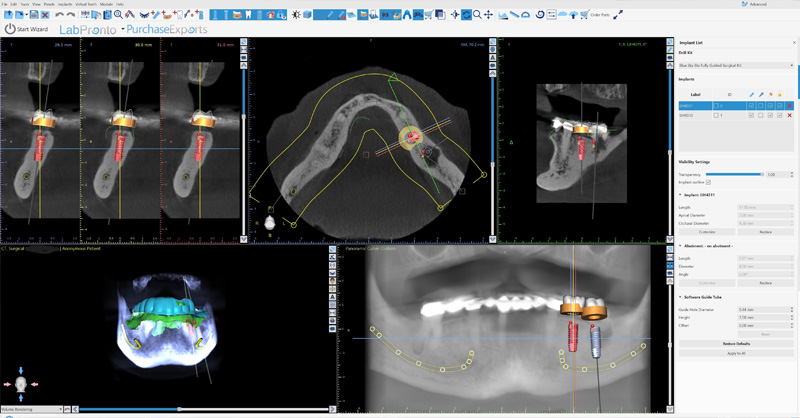Click the fullscreen diagonal arrows icon
The width and height of the screenshot is (800, 418).
[618, 15]
